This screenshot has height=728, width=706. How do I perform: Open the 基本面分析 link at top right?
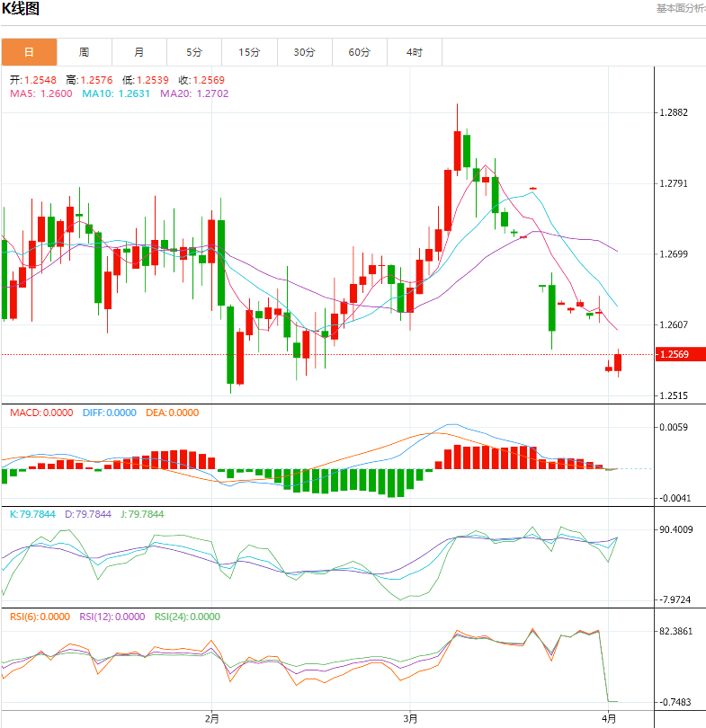click(x=680, y=8)
